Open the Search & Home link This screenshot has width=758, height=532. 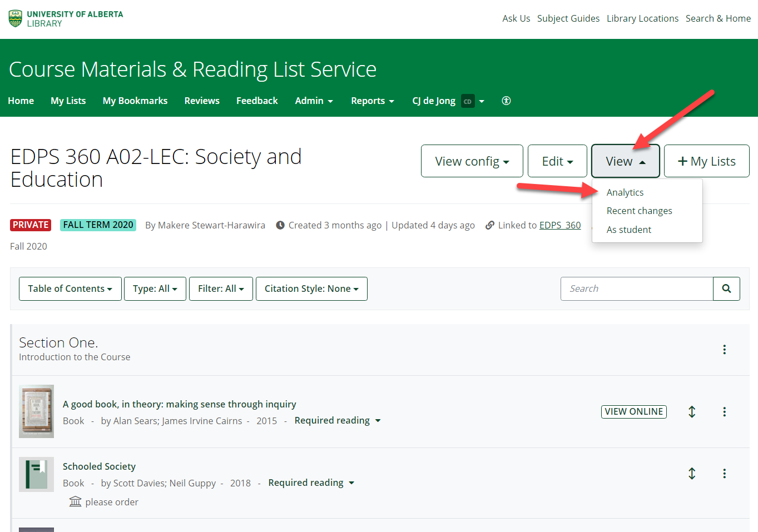tap(718, 18)
